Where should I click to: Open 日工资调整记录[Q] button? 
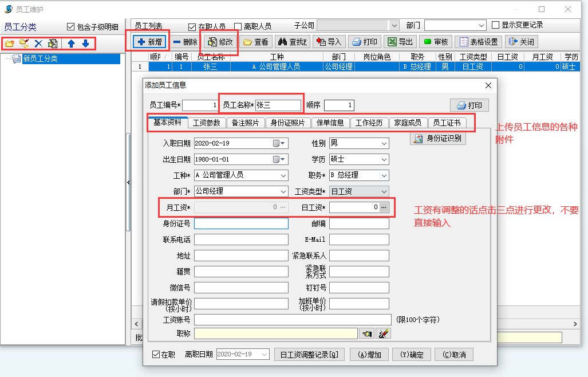pos(309,354)
